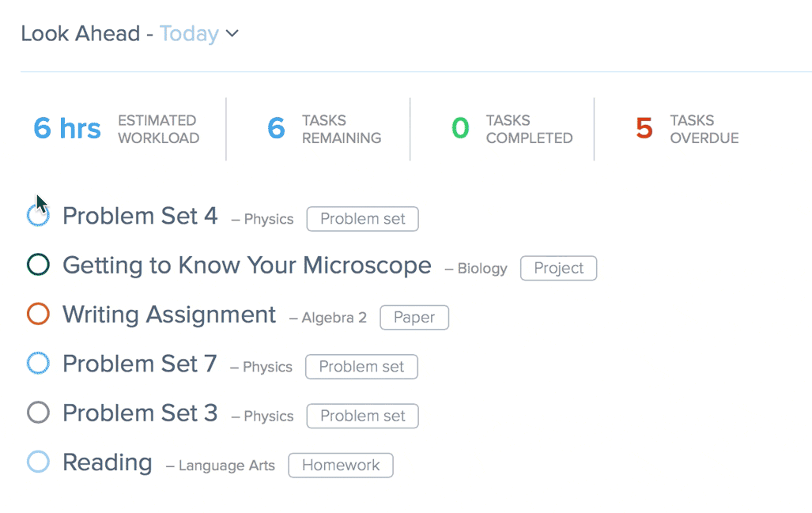The image size is (812, 513).
Task: Open the Reading task details
Action: pyautogui.click(x=107, y=462)
